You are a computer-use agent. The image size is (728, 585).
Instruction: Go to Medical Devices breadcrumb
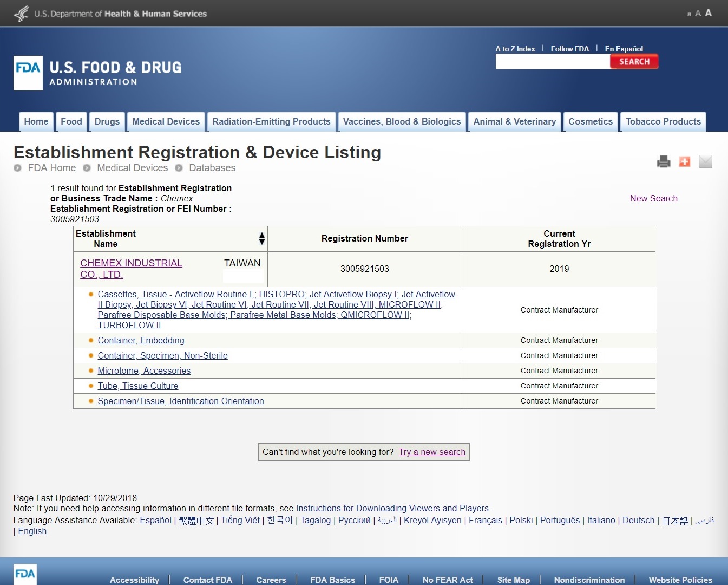[133, 168]
